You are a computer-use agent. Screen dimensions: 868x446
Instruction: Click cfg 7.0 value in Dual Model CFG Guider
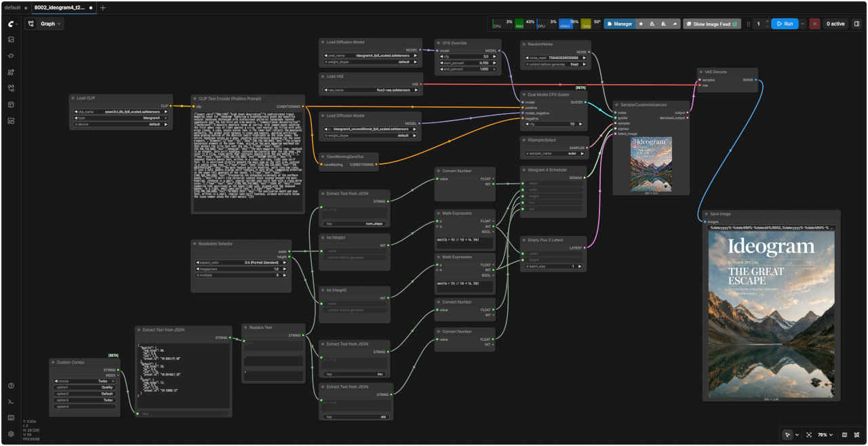[555, 124]
